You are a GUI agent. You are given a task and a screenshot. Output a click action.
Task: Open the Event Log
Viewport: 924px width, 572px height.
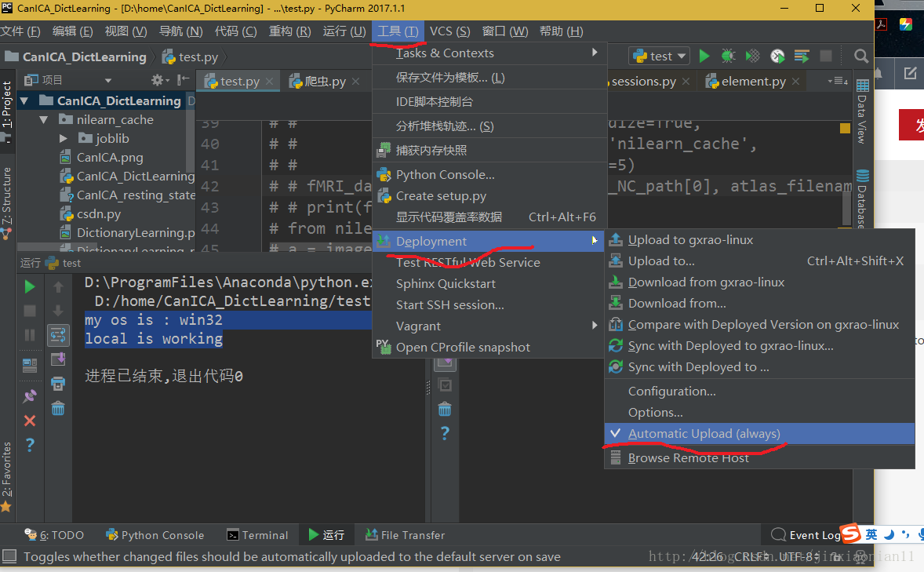coord(806,535)
